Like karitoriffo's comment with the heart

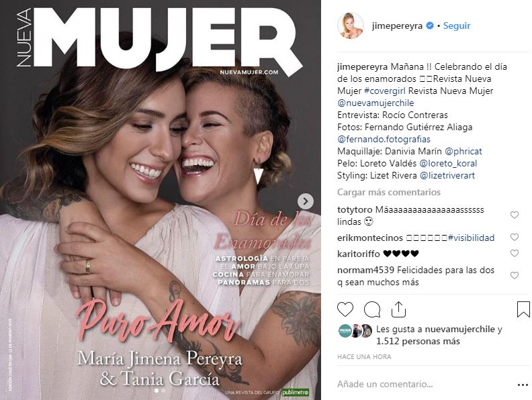coord(515,253)
